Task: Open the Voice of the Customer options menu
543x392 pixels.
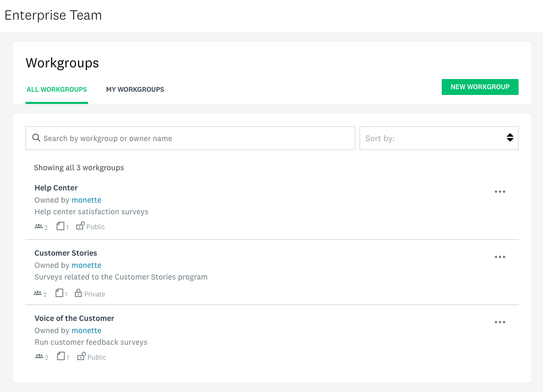Action: (x=500, y=322)
